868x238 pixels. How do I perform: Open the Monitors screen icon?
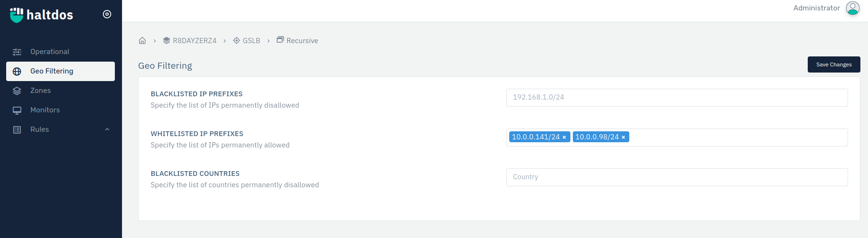click(17, 110)
